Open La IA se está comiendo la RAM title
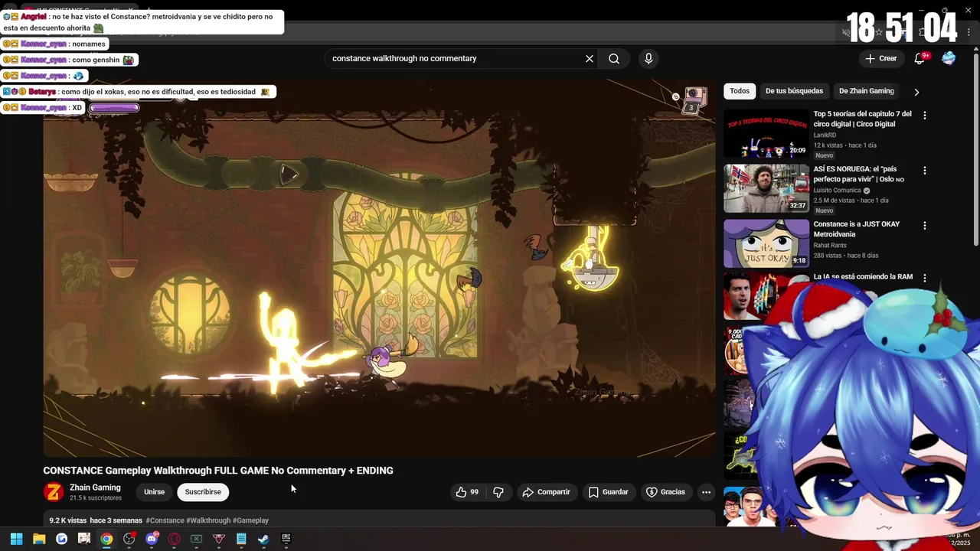This screenshot has height=551, width=980. (x=863, y=277)
